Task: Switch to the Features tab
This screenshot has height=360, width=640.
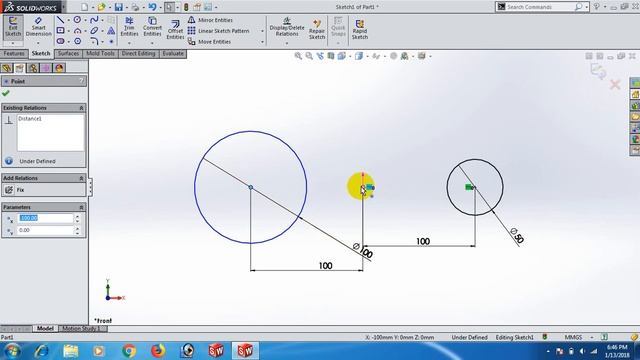Action: click(x=14, y=53)
